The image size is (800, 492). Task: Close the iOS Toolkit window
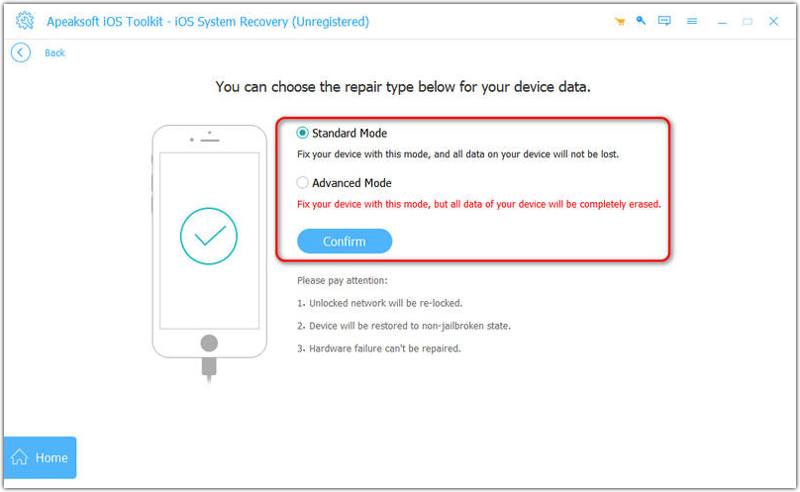tap(774, 21)
